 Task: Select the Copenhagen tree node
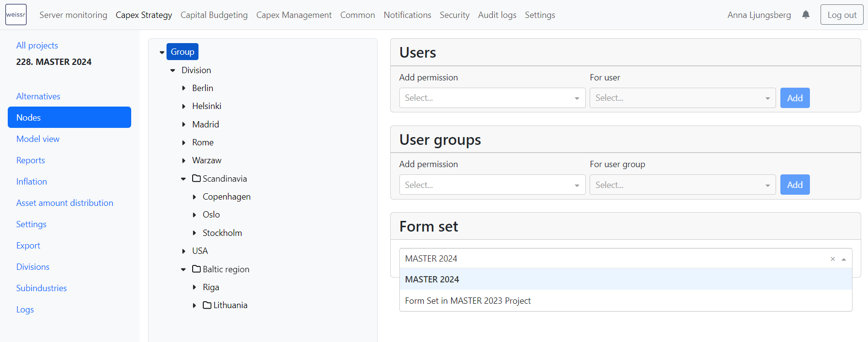tap(227, 197)
